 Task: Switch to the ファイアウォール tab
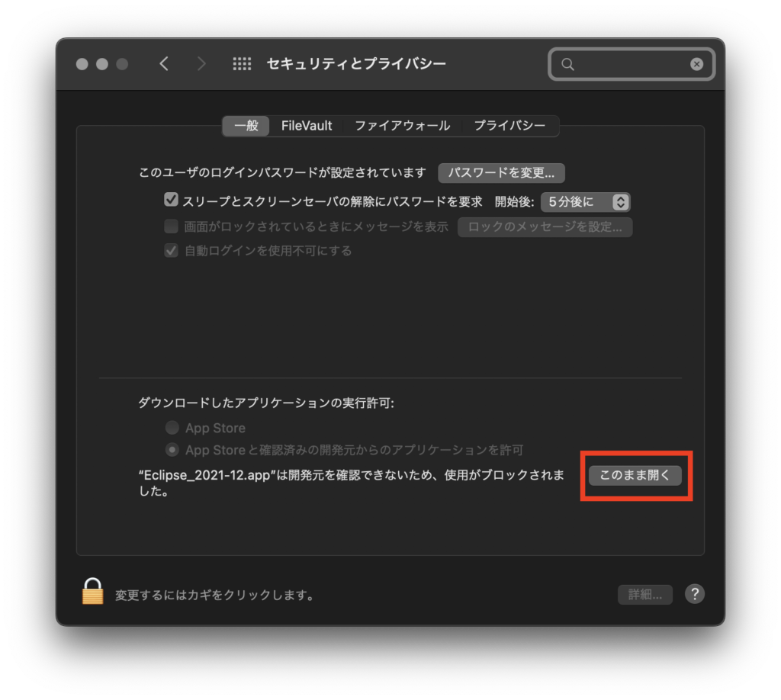403,126
